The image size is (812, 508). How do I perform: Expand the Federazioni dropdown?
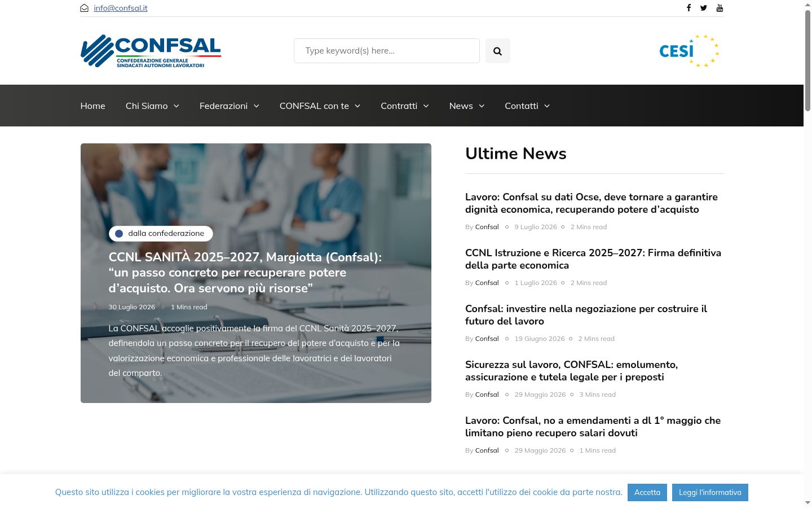pyautogui.click(x=229, y=106)
